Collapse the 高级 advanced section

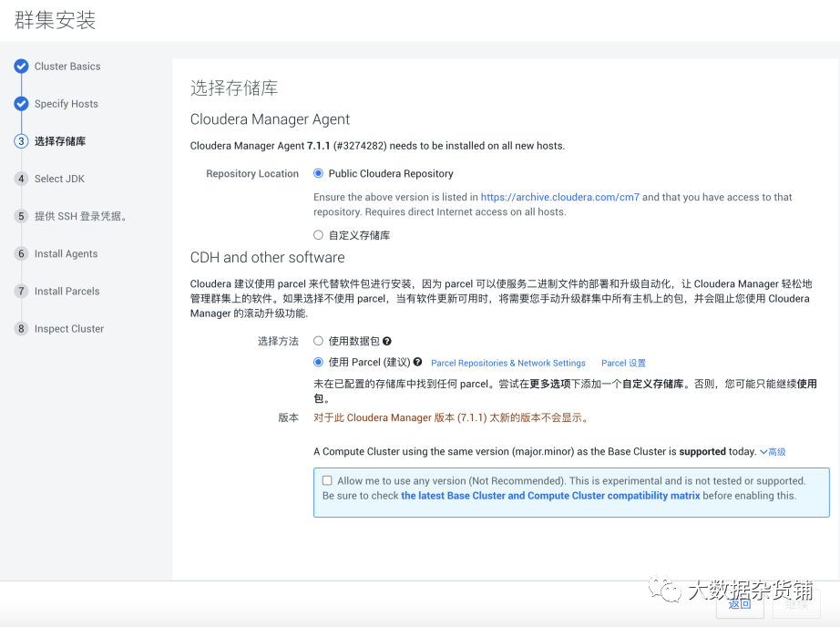(773, 452)
